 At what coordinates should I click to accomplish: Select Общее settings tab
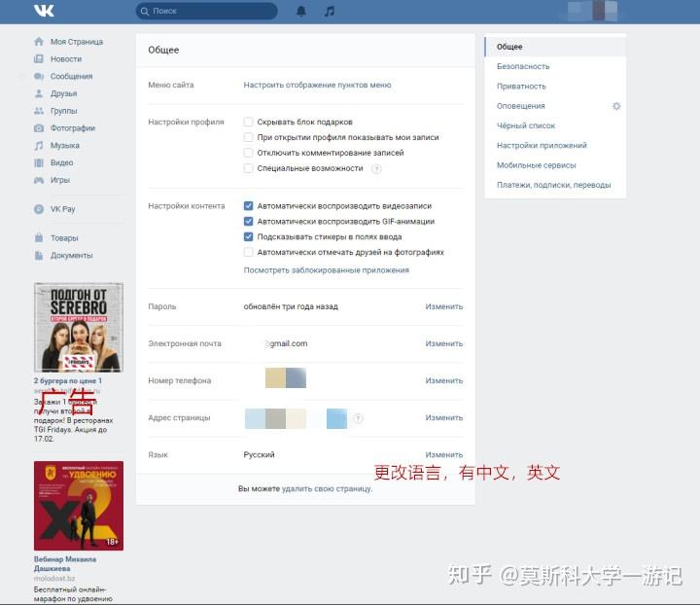[555, 47]
